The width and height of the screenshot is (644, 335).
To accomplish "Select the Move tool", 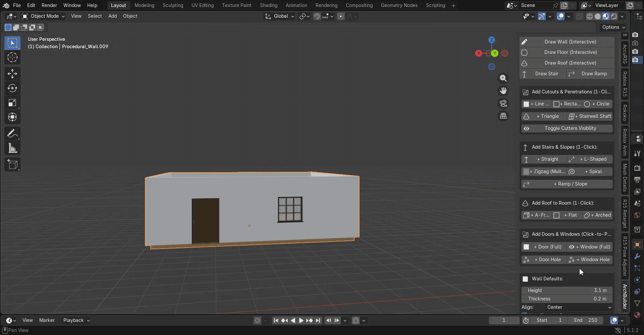I will click(x=12, y=74).
